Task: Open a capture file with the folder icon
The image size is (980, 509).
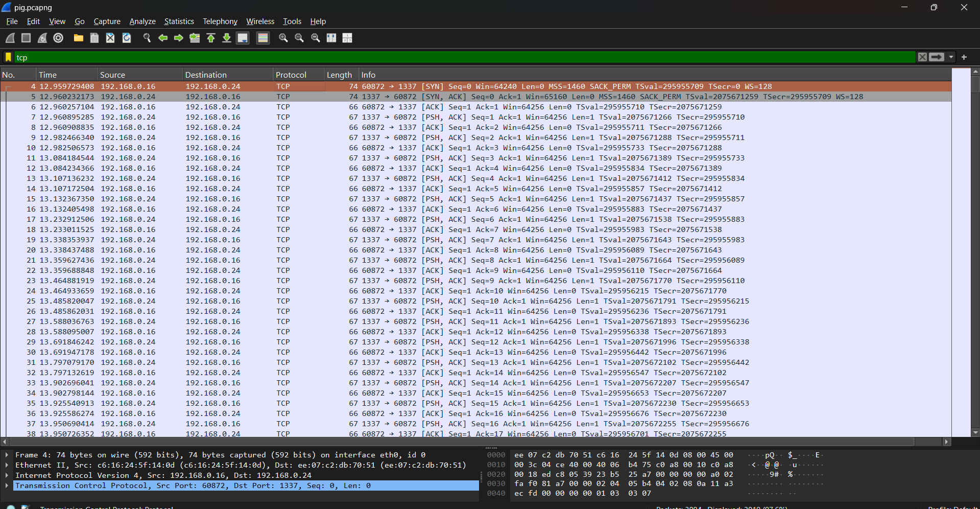Action: coord(79,38)
